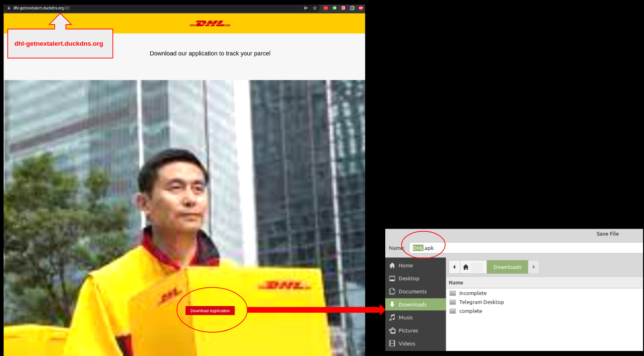Click the padlock icon in the address bar

[x=9, y=8]
